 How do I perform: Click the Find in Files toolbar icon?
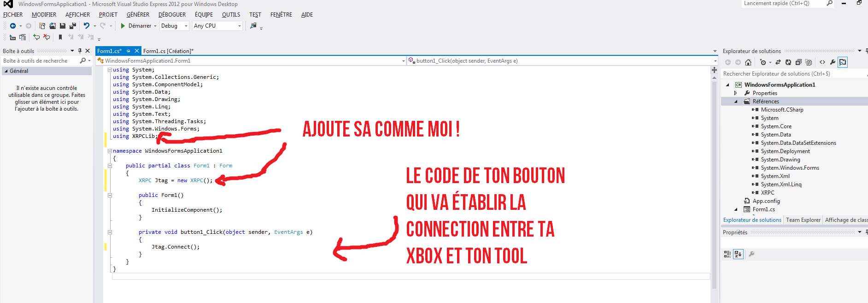pos(253,26)
